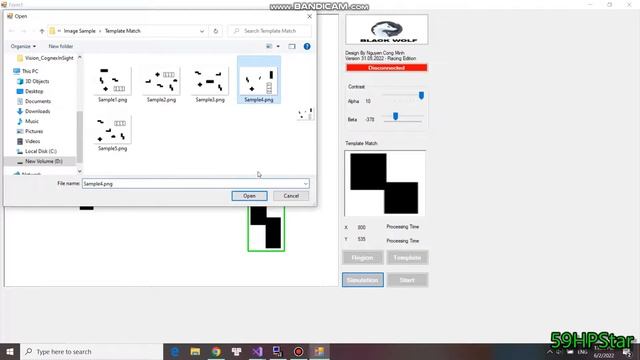Click the matched green box in image

[x=266, y=229]
